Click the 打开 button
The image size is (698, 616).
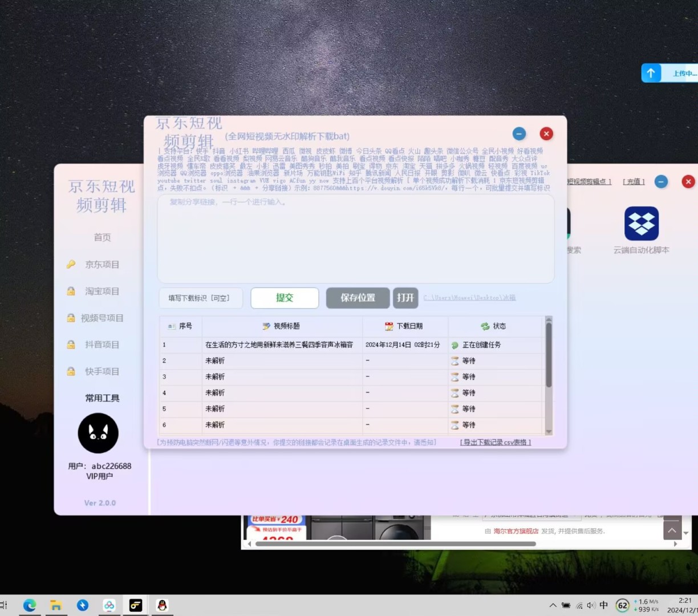pos(405,298)
